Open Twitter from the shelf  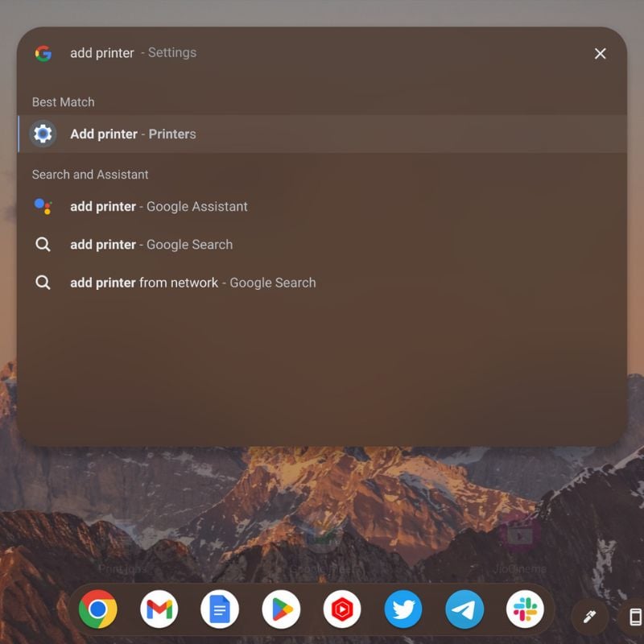point(403,609)
